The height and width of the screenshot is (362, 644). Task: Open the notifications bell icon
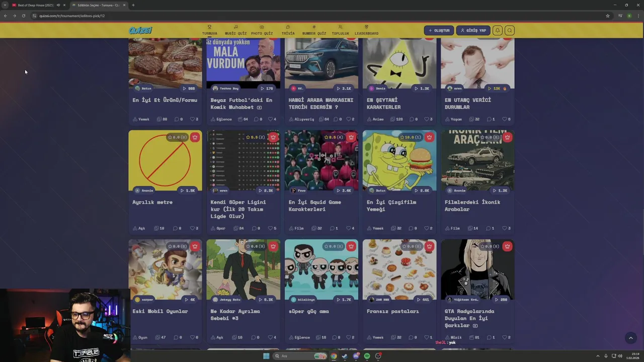click(x=497, y=30)
